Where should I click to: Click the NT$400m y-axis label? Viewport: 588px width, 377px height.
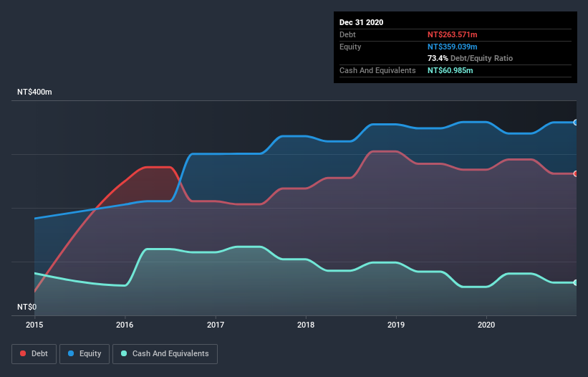(x=34, y=92)
